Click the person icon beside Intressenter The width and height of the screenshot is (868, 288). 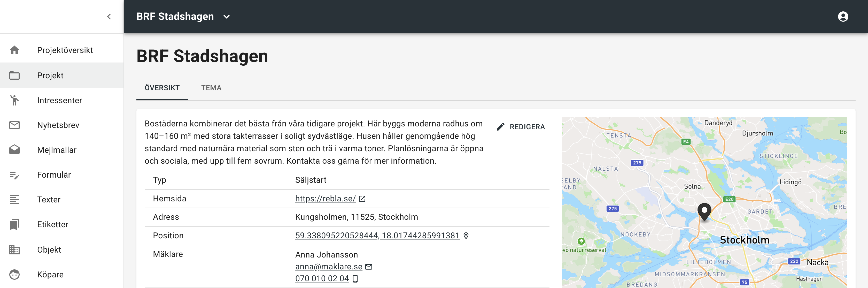click(14, 100)
